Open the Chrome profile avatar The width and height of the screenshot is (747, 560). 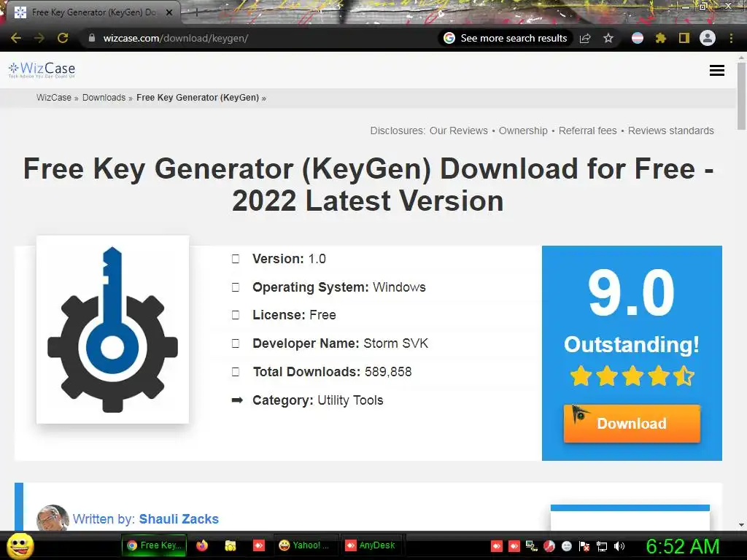coord(708,38)
